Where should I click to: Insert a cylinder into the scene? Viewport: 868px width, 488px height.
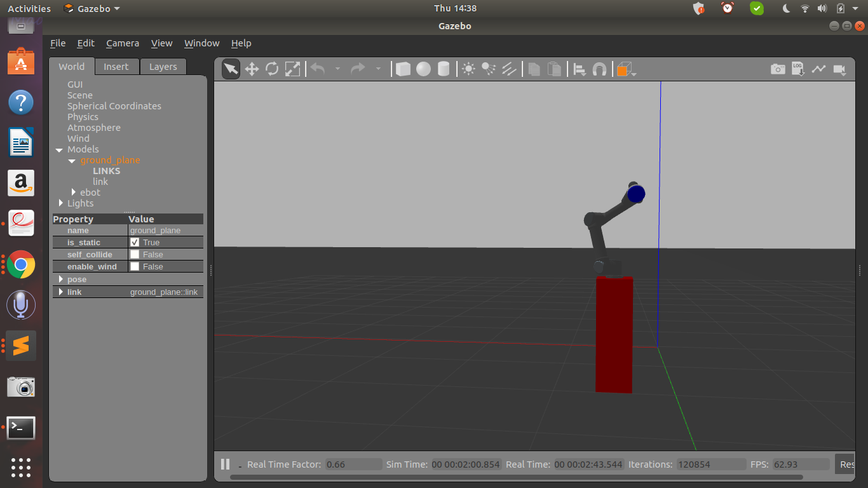tap(443, 69)
